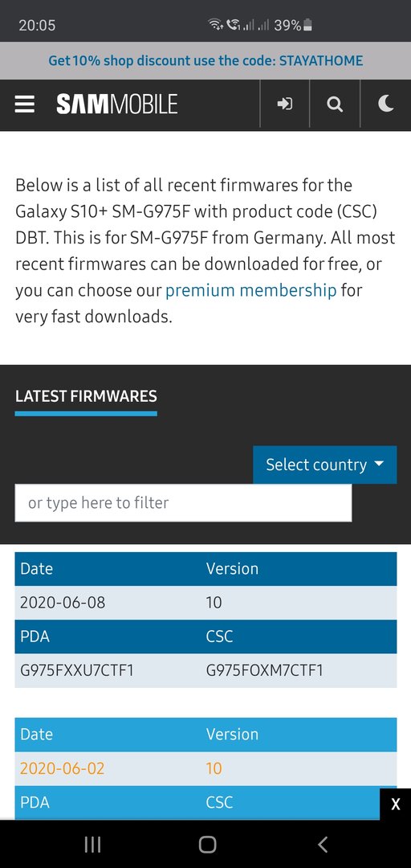Select the 2020-06-08 firmware row
The height and width of the screenshot is (868, 411).
pos(205,602)
